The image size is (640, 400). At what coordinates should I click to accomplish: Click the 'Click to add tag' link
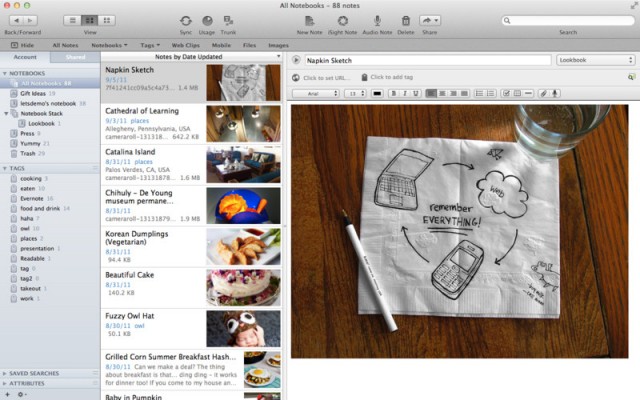coord(393,77)
